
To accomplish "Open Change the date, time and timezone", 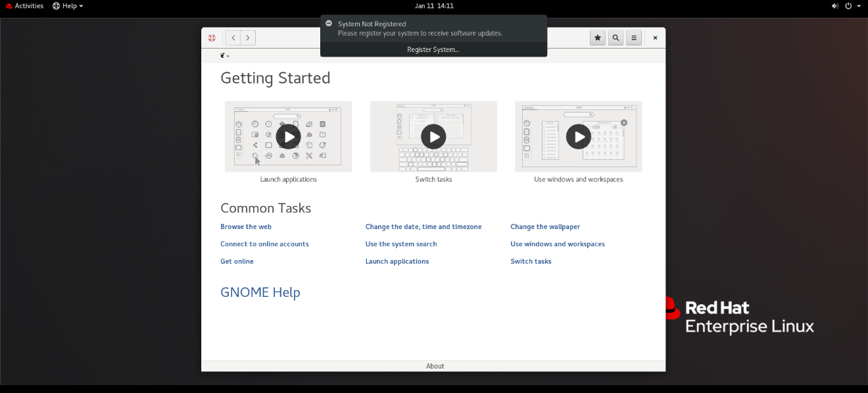I will [423, 226].
